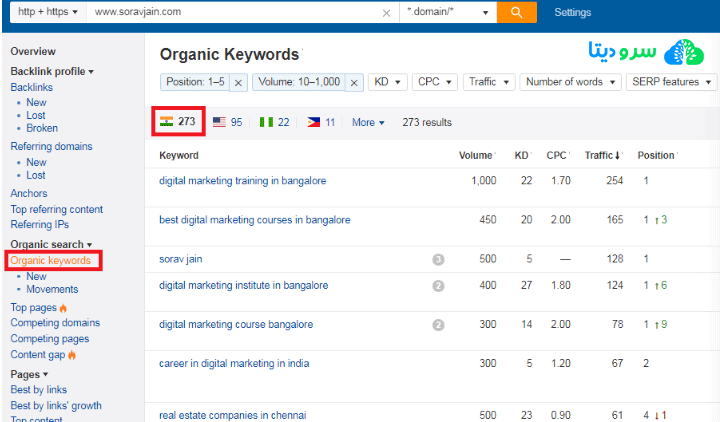Viewport: 720px width, 422px height.
Task: Open Settings in the top bar
Action: tap(572, 12)
